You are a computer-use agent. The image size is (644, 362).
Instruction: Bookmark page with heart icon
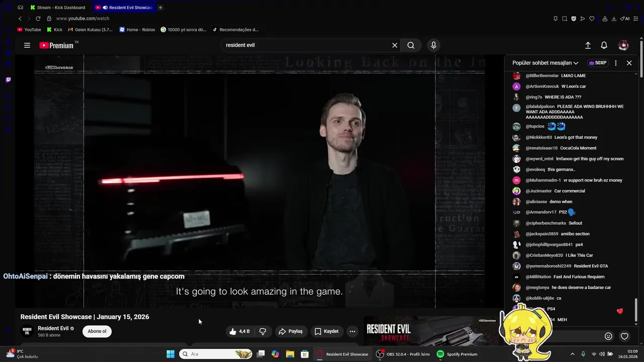tap(592, 19)
